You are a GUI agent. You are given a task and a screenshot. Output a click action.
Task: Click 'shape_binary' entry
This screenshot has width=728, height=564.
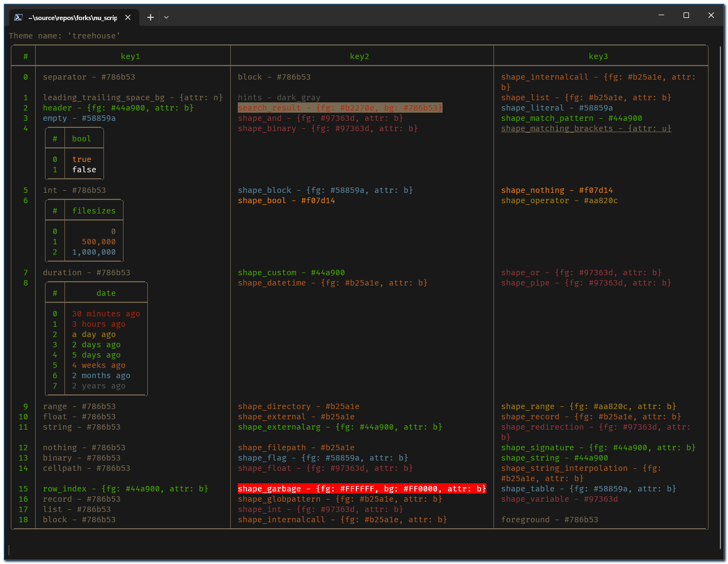pyautogui.click(x=328, y=128)
